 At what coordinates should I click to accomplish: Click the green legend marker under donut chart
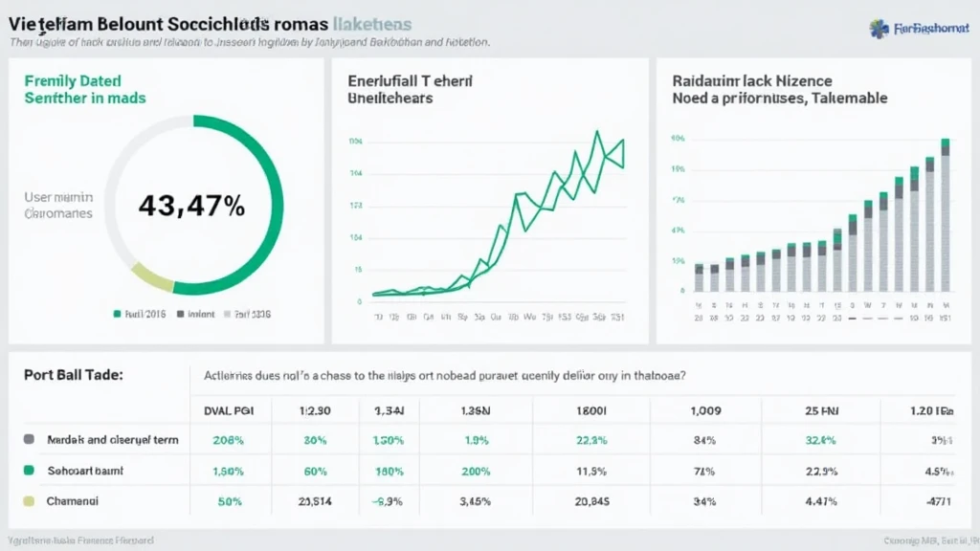pyautogui.click(x=117, y=313)
